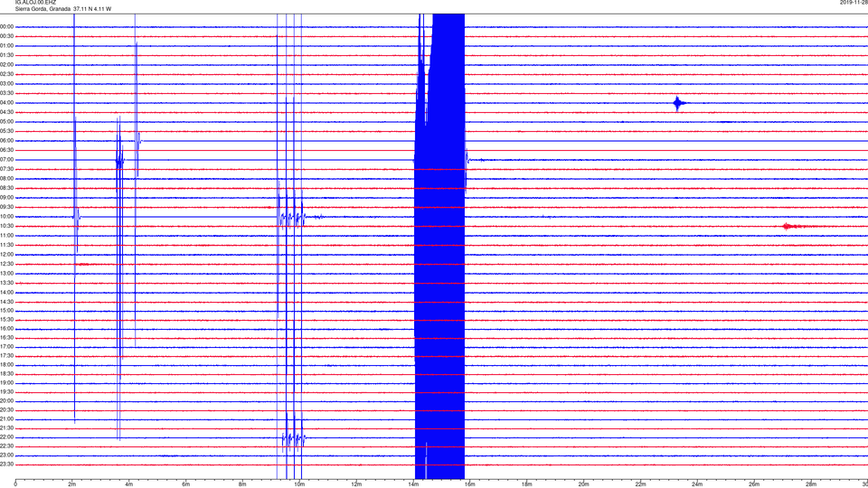
Task: Select the 14:30 trace label
Action: click(6, 302)
